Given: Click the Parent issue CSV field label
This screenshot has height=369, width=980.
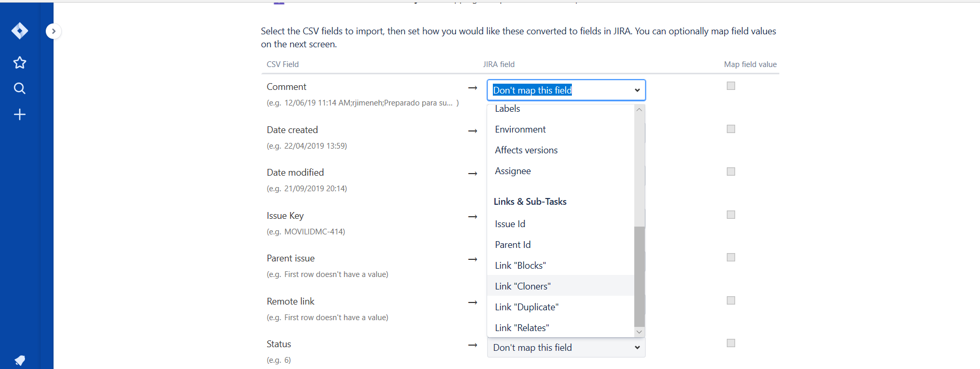Looking at the screenshot, I should point(291,258).
